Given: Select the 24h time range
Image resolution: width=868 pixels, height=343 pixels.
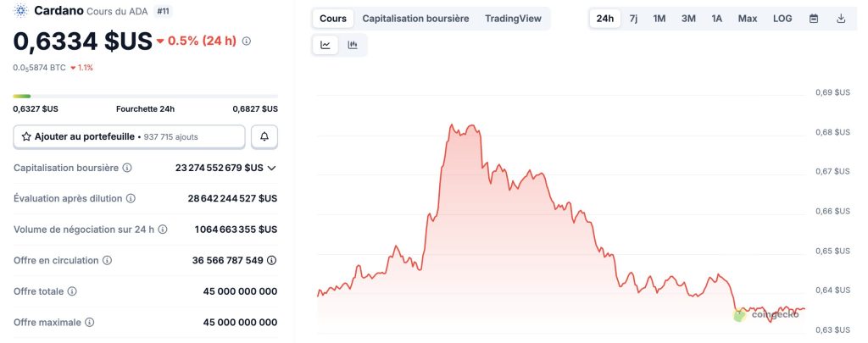Looking at the screenshot, I should (605, 19).
